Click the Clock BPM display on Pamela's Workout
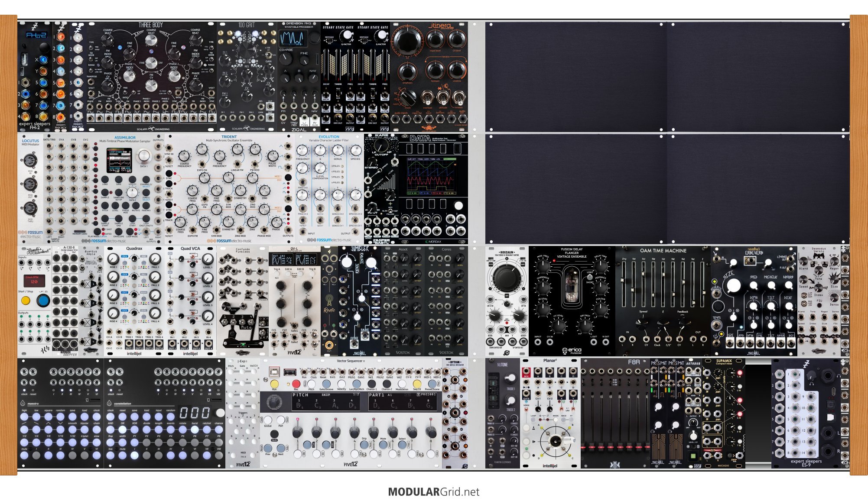 pyautogui.click(x=34, y=281)
